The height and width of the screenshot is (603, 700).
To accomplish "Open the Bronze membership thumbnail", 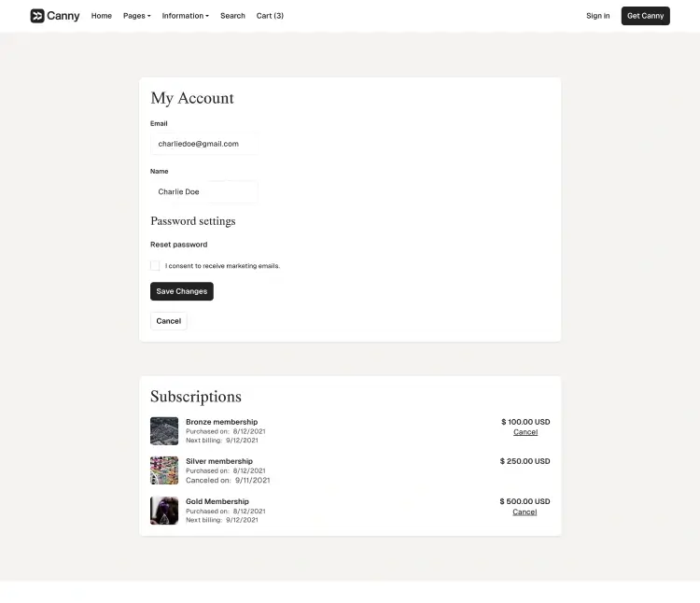I will (164, 430).
